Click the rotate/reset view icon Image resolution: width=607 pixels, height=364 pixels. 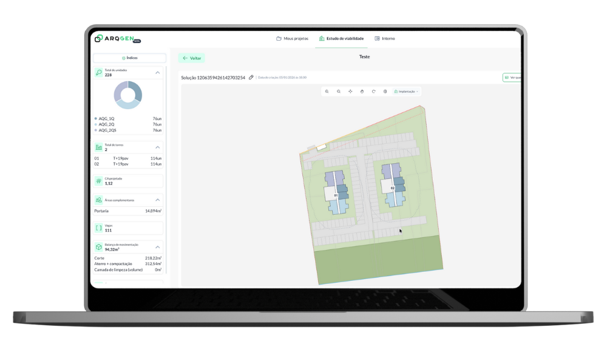click(x=373, y=91)
